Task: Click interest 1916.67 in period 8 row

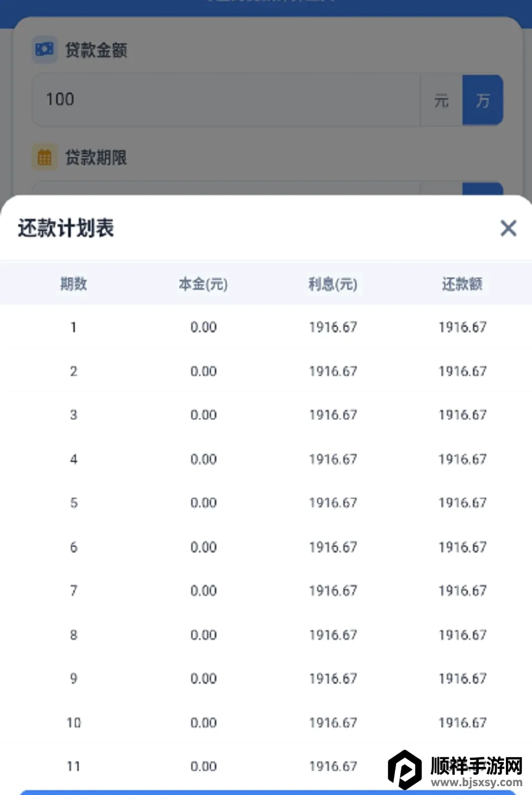Action: click(x=333, y=635)
